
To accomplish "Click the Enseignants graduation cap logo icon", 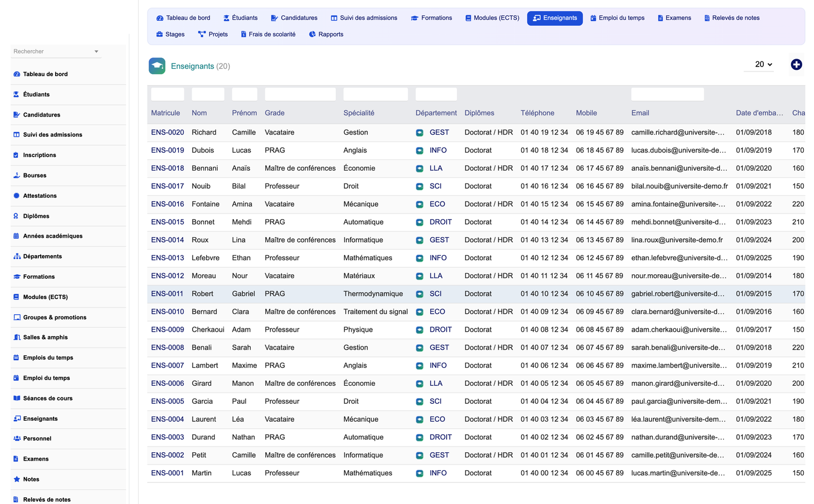I will pyautogui.click(x=157, y=66).
